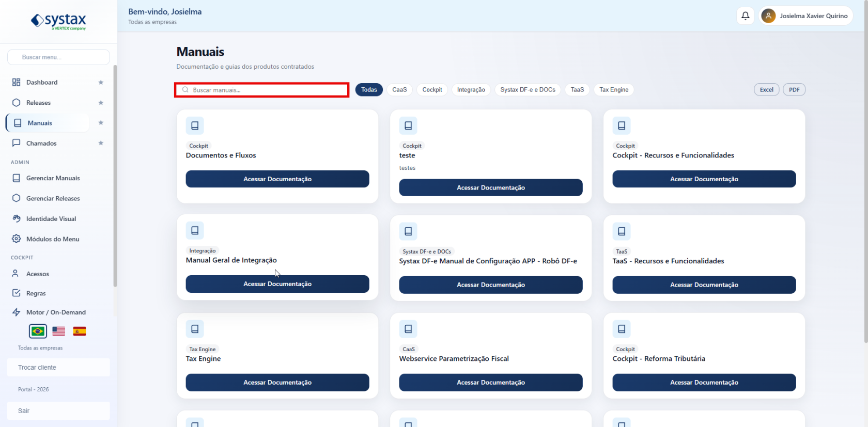Click book icon on Cockpit - Reforma Tributária card
Viewport: 868px width, 427px height.
[622, 329]
